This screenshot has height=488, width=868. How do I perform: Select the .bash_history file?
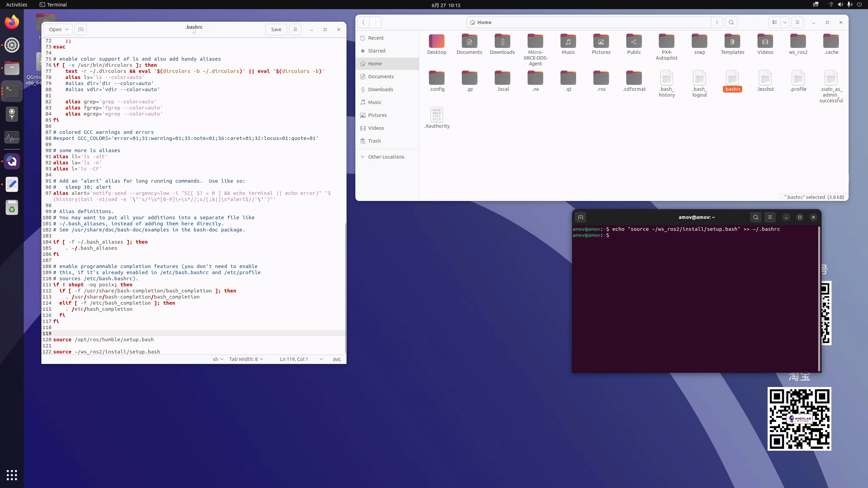tap(667, 84)
